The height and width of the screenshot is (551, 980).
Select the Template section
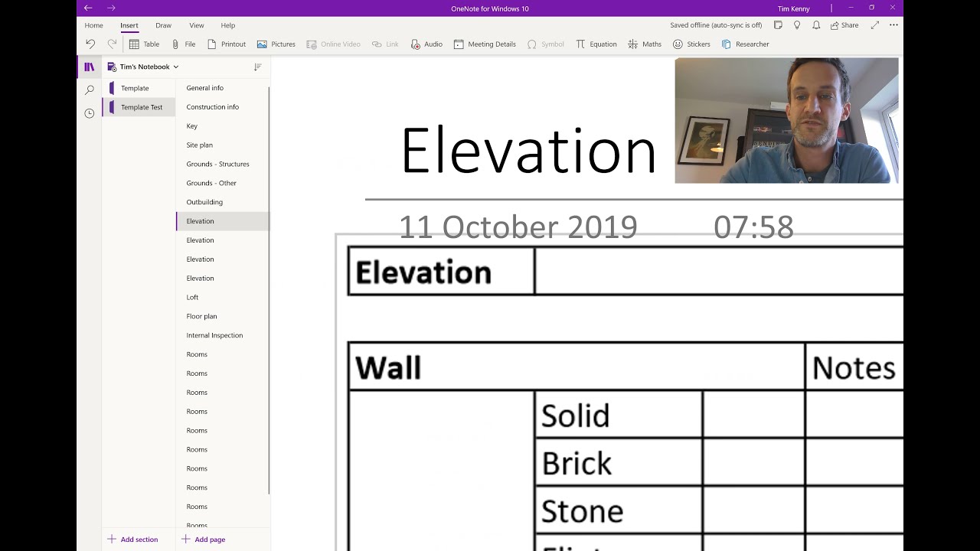pos(139,88)
